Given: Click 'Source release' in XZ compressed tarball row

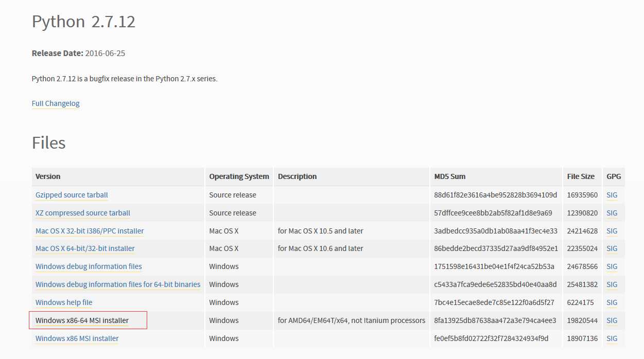Looking at the screenshot, I should [233, 213].
